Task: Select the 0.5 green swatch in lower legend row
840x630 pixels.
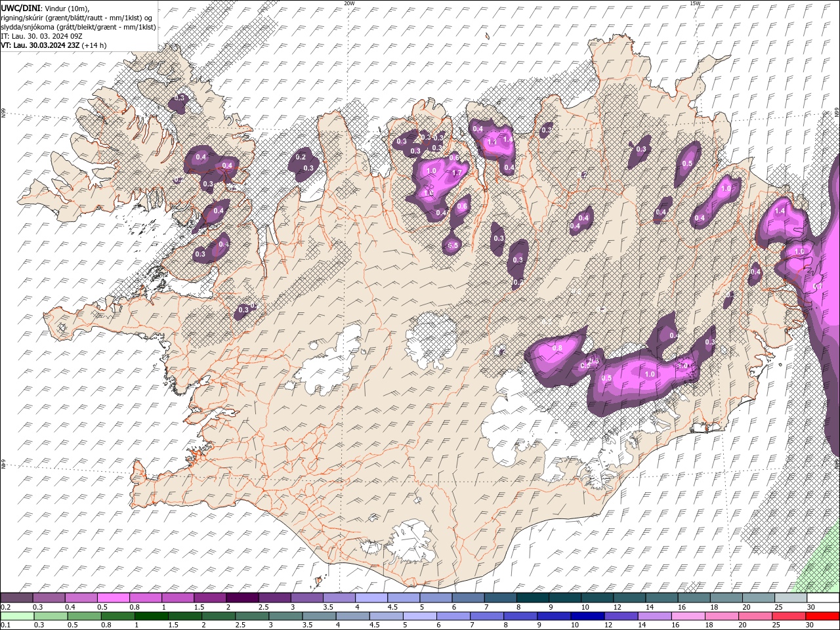Action: coord(84,616)
